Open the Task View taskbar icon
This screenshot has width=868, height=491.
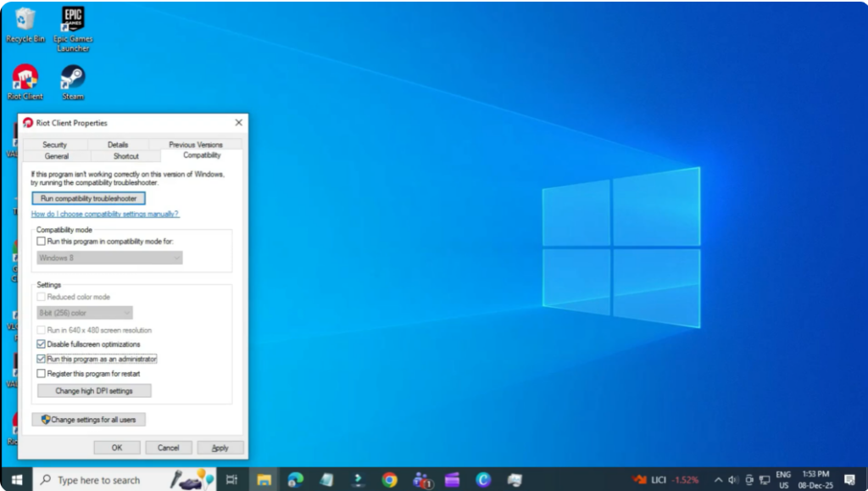[231, 479]
